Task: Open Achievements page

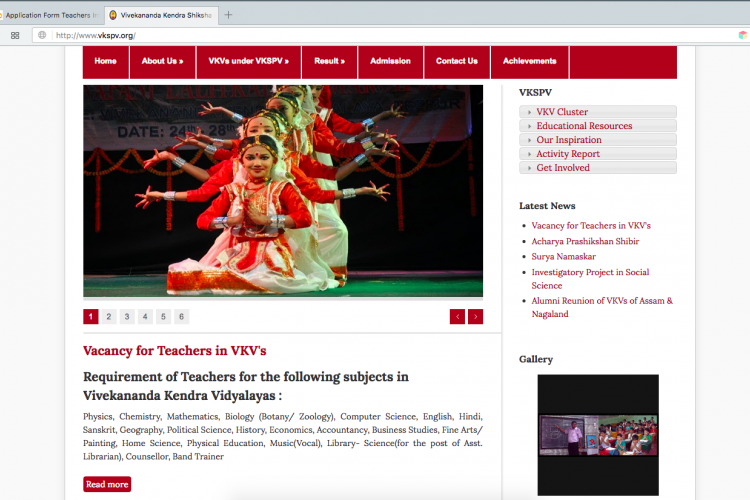Action: pyautogui.click(x=529, y=61)
